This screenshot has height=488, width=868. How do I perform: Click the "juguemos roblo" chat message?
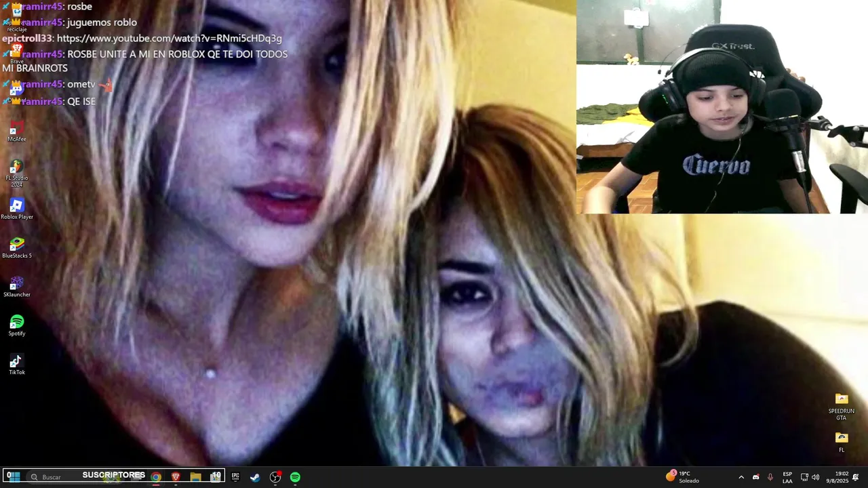click(102, 22)
